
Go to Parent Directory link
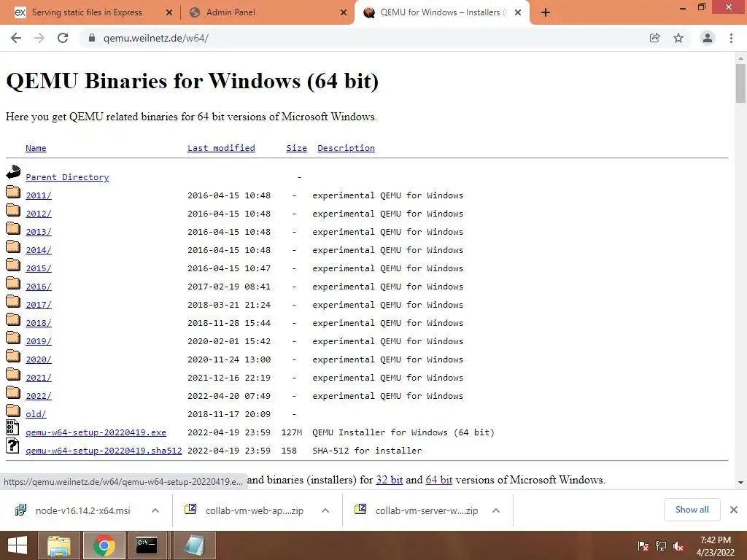click(67, 177)
